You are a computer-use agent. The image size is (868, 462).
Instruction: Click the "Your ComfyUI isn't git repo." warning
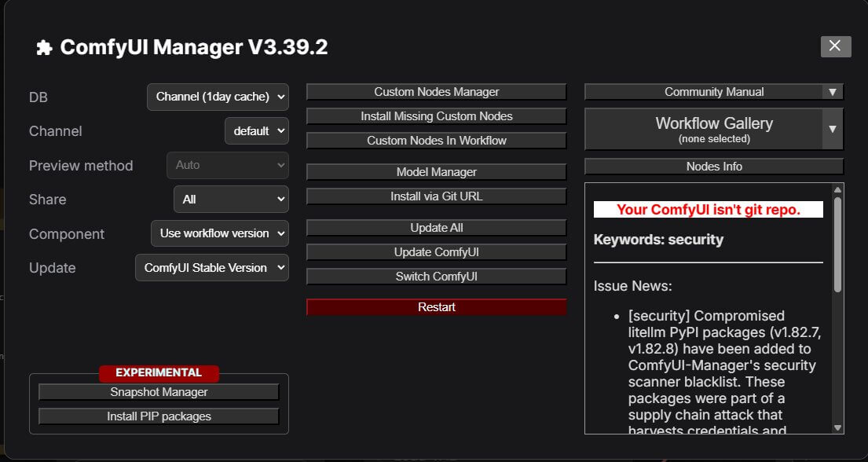pyautogui.click(x=708, y=210)
